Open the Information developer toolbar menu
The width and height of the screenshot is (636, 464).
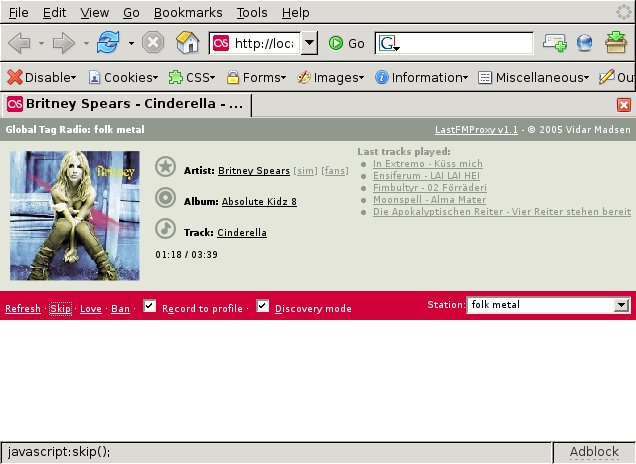click(x=421, y=77)
